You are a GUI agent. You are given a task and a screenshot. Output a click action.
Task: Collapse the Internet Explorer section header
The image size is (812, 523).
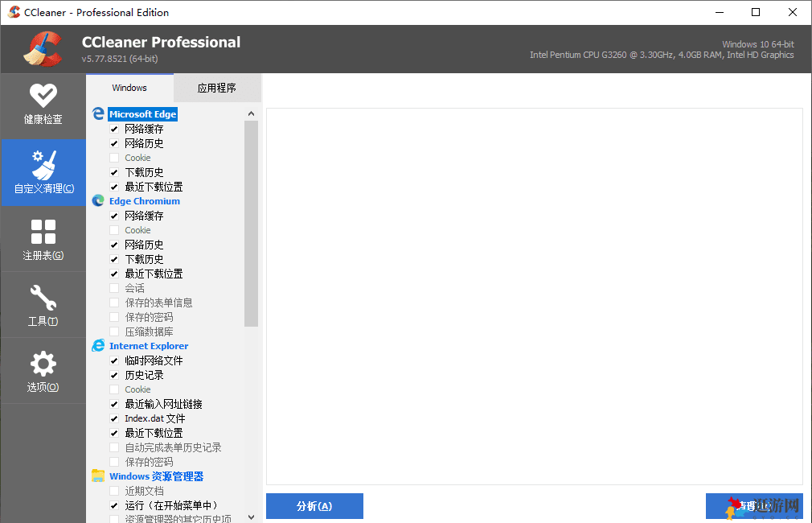tap(149, 346)
